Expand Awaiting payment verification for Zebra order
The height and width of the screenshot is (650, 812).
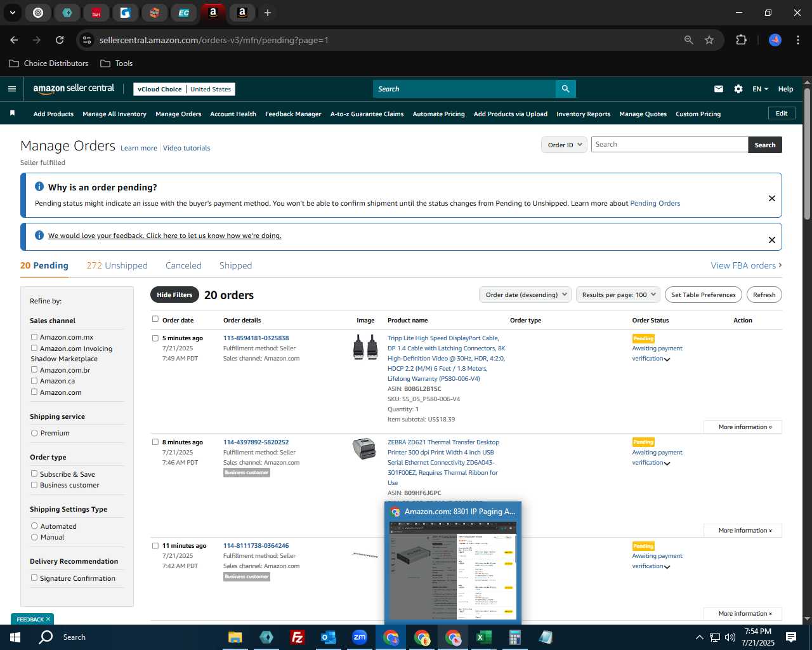pos(667,463)
